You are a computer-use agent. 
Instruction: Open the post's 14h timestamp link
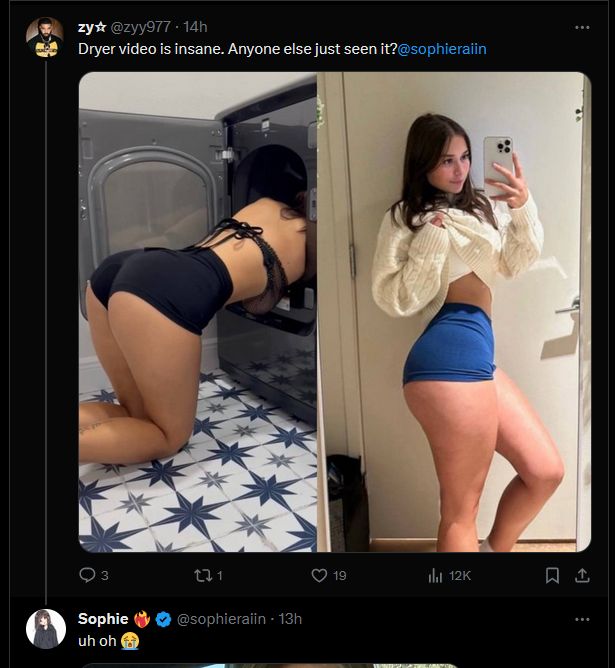195,27
